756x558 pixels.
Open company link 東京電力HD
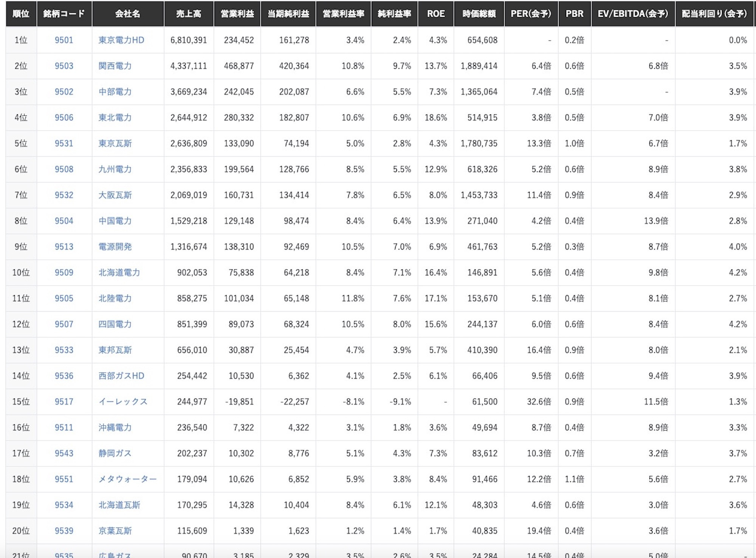121,40
